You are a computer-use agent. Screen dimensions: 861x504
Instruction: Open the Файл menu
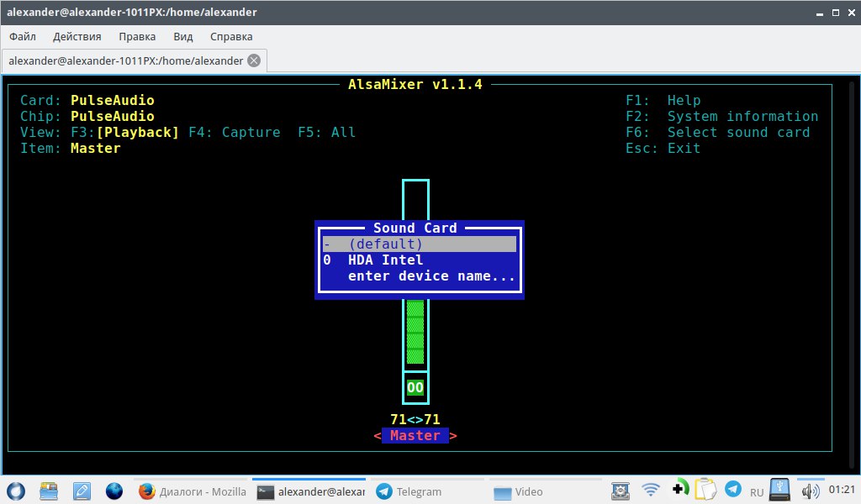coord(23,37)
